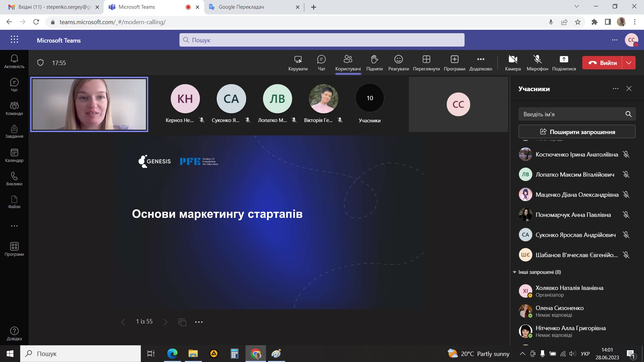
Task: Click the slide thumbnail grid icon
Action: click(x=182, y=322)
